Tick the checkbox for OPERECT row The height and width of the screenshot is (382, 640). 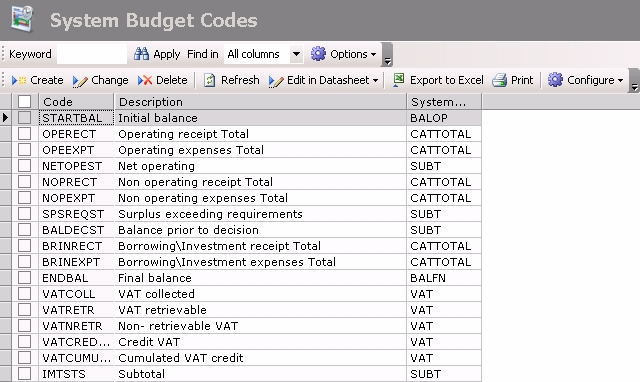24,134
